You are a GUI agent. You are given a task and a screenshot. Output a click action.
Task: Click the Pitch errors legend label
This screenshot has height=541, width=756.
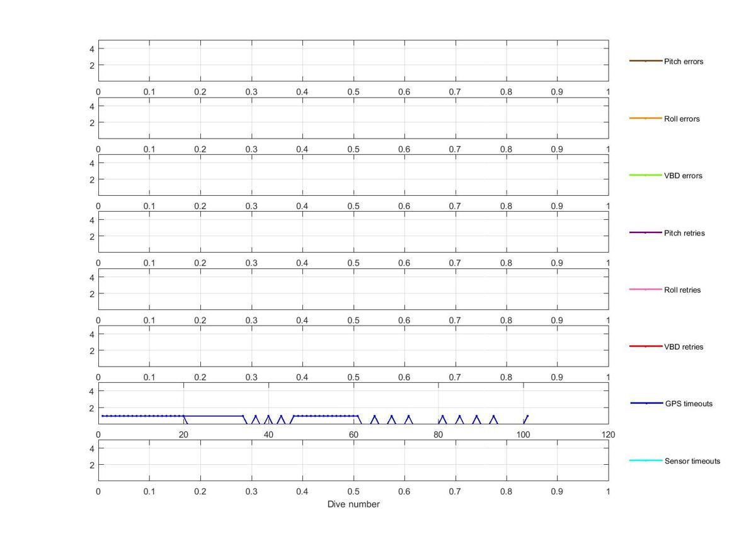(684, 62)
